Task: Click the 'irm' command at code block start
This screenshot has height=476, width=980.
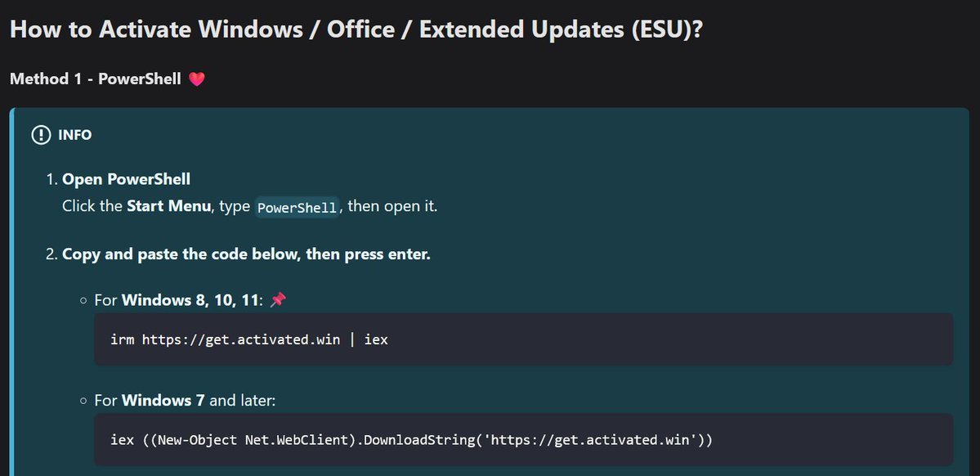Action: tap(122, 339)
